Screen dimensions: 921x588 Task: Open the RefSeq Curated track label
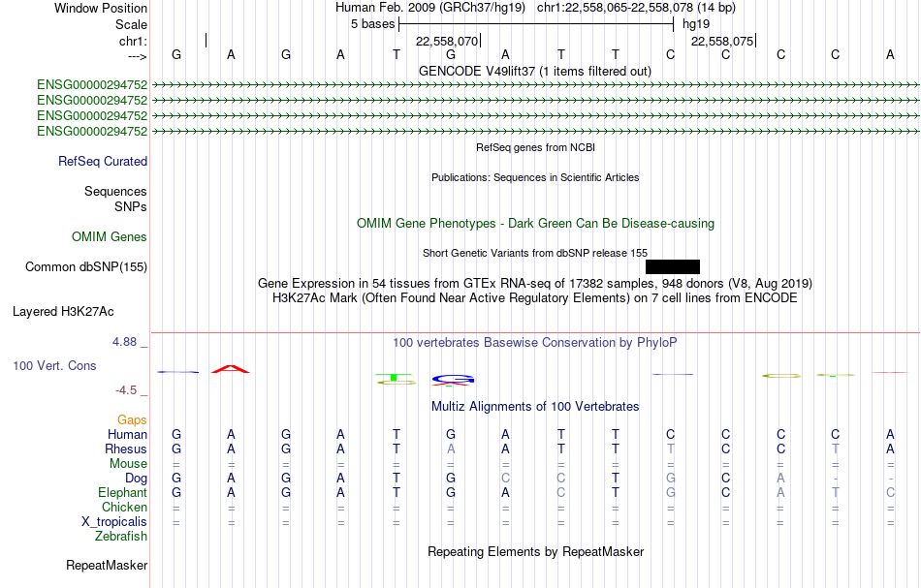(103, 161)
